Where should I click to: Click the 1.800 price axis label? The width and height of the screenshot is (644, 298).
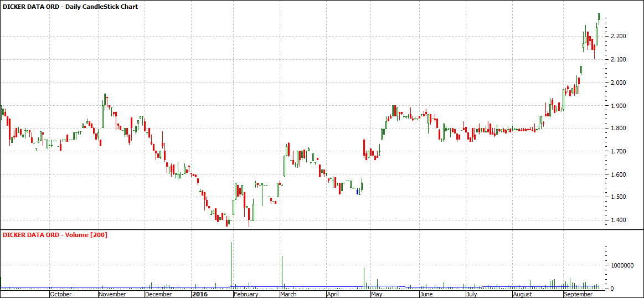(617, 129)
